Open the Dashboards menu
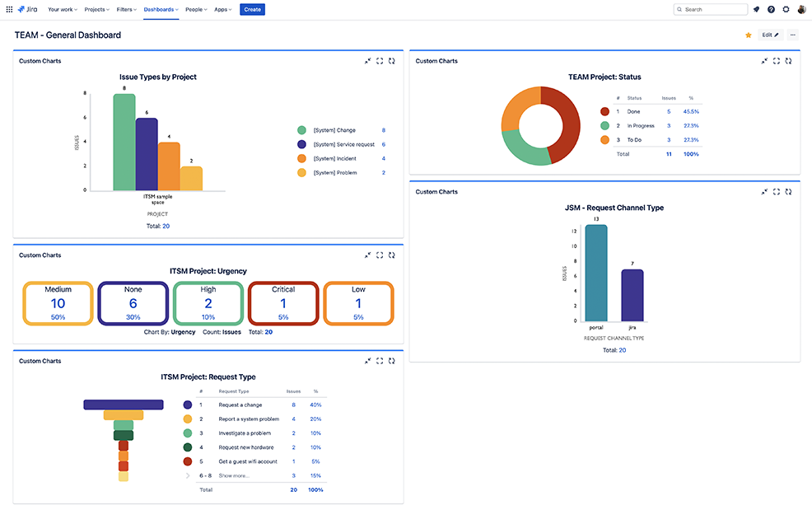 click(x=161, y=9)
